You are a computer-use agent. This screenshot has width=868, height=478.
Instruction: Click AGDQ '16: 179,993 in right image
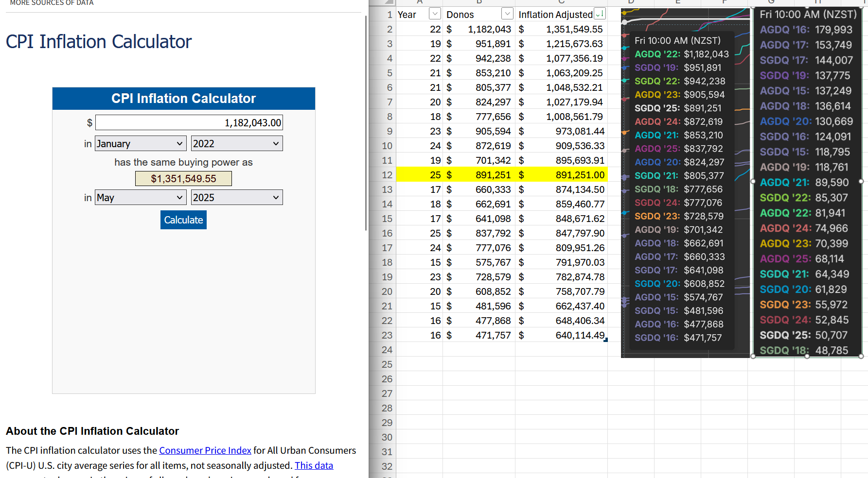(x=806, y=30)
